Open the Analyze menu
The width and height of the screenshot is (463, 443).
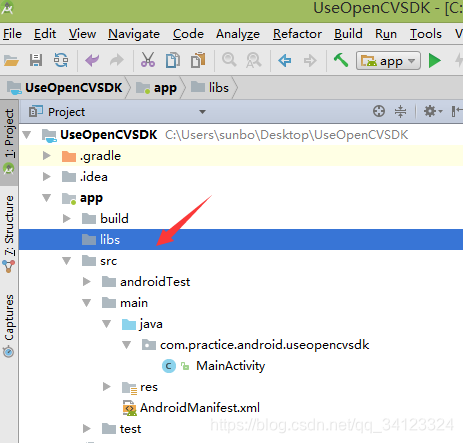[238, 34]
